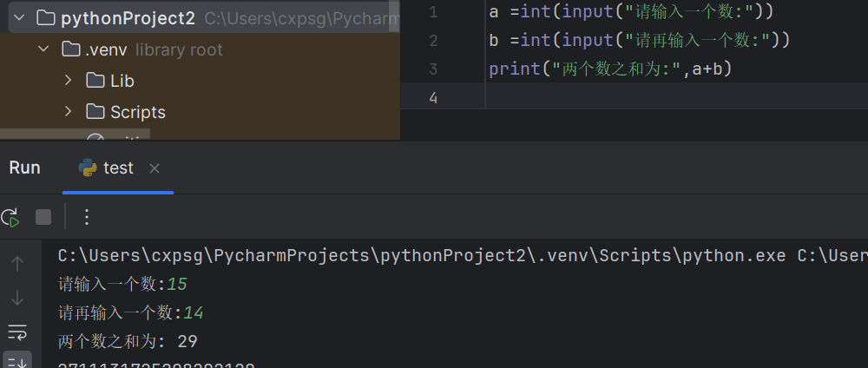Close the test run tab

155,168
